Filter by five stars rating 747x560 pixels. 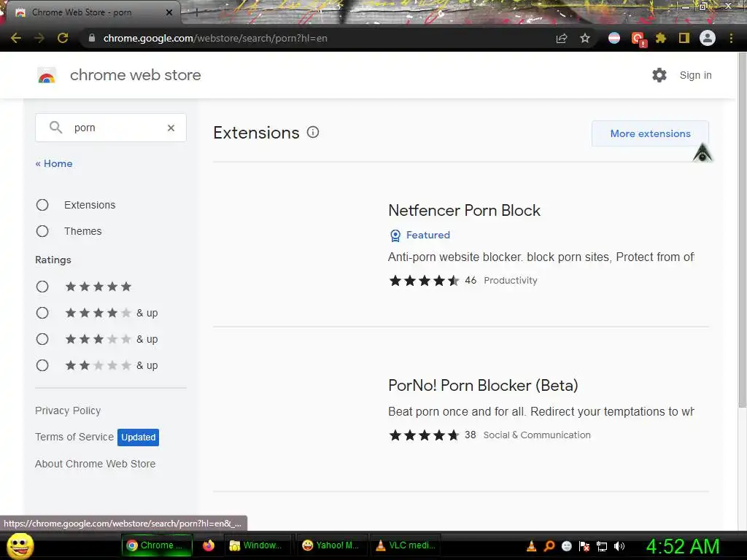tap(42, 286)
